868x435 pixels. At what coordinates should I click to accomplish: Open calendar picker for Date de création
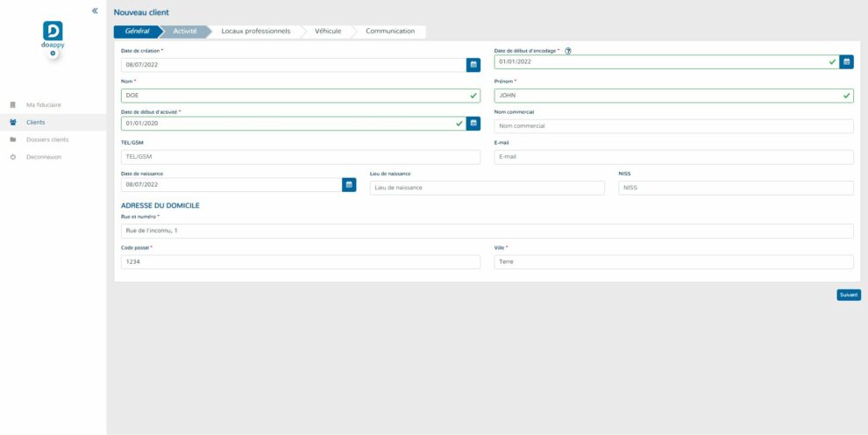pyautogui.click(x=473, y=64)
